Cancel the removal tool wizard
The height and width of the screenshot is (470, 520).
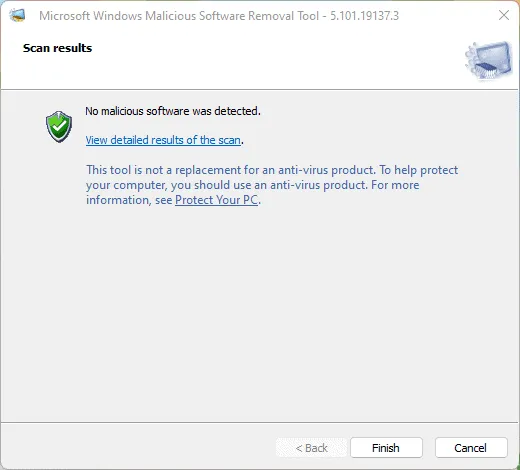pos(471,448)
